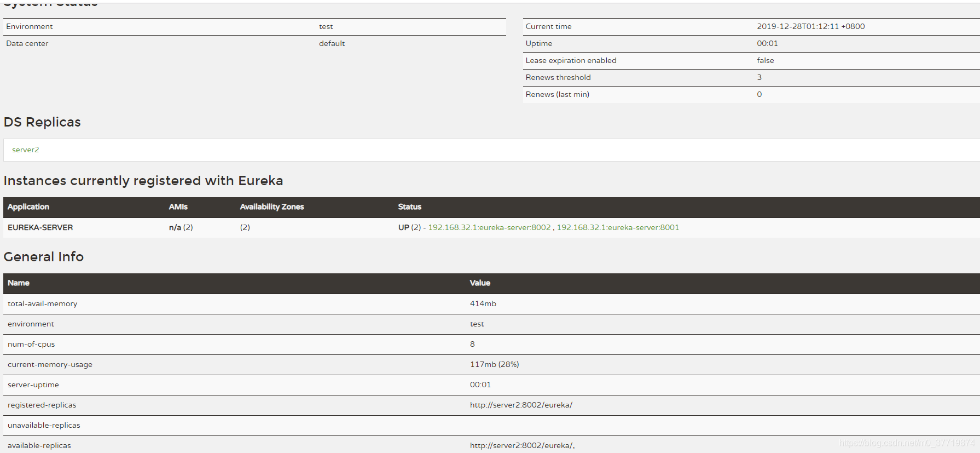This screenshot has width=980, height=453.
Task: Select the num-of-cpus row name
Action: (31, 344)
